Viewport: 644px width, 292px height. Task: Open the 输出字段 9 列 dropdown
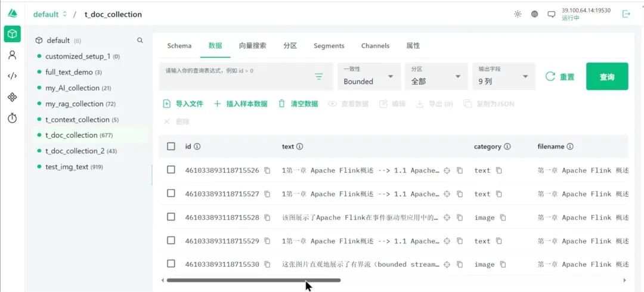(x=503, y=76)
